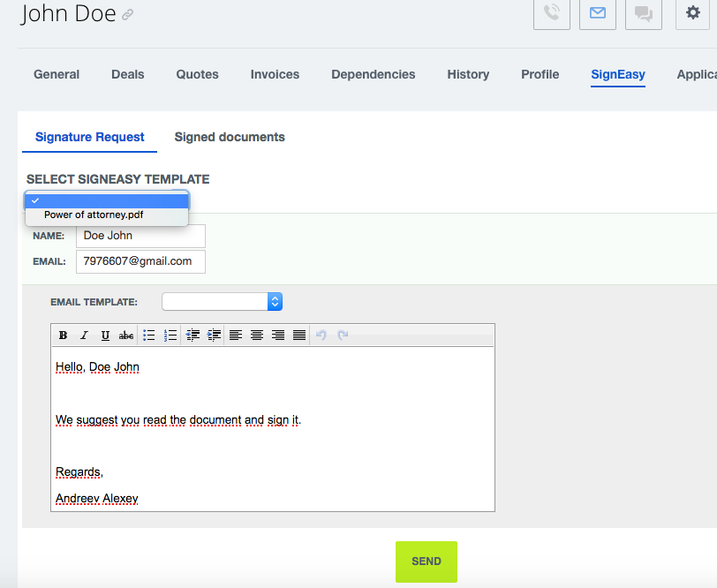Click the 'Andreev Alexey' signature line
This screenshot has width=717, height=588.
tap(97, 498)
